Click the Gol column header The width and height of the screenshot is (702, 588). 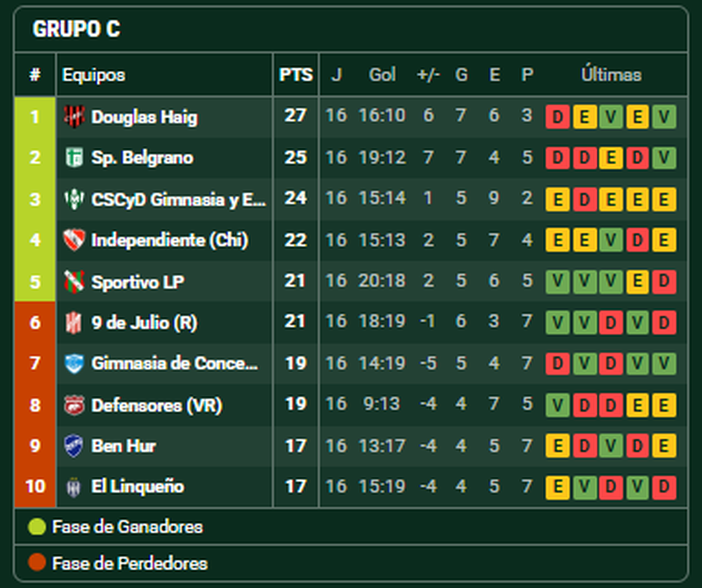coord(382,74)
